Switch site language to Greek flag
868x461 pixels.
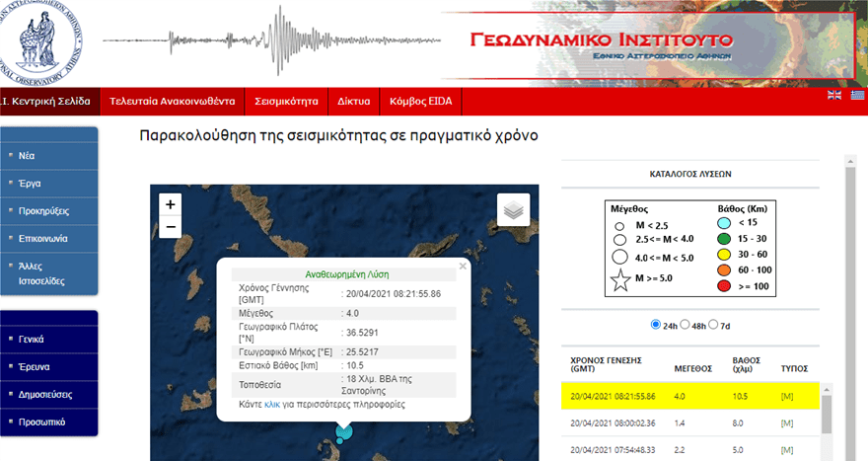coord(857,95)
